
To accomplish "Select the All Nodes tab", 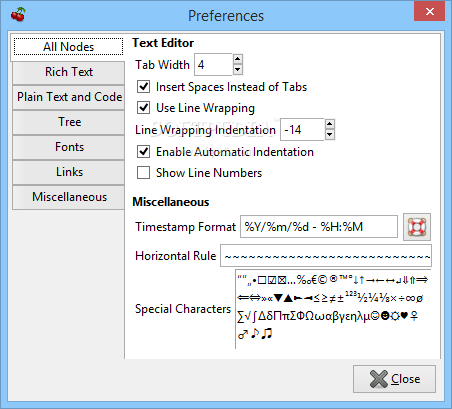I will click(x=68, y=47).
